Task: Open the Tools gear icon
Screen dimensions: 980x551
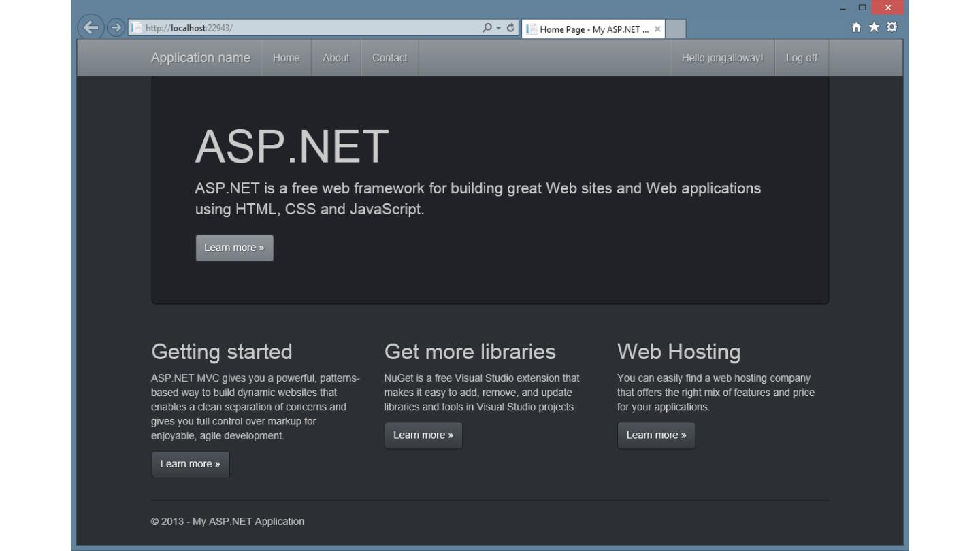Action: click(892, 27)
